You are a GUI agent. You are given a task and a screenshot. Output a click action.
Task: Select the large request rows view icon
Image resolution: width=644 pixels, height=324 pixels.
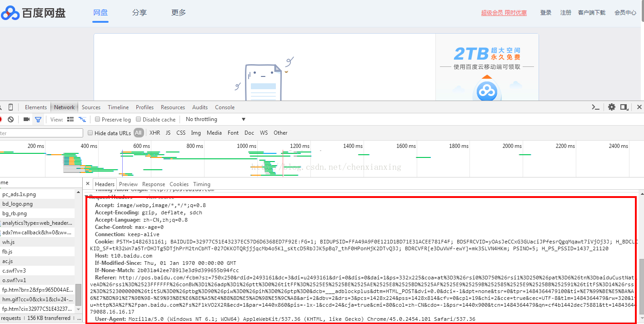click(70, 119)
